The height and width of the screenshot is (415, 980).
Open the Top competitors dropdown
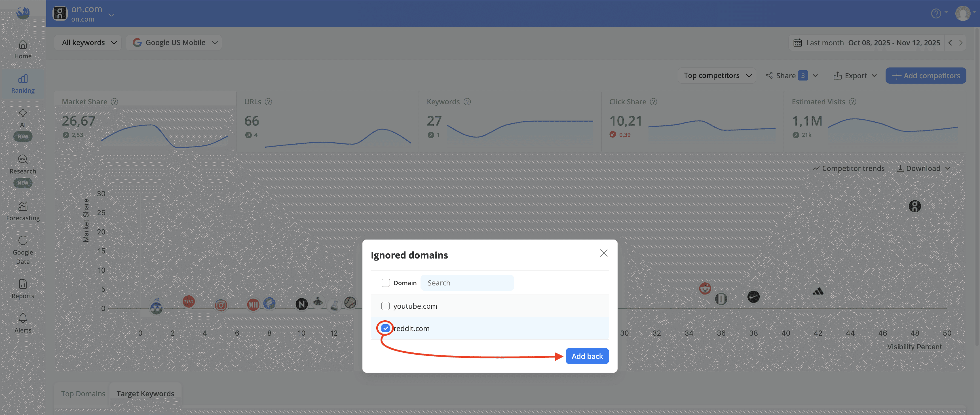coord(717,75)
